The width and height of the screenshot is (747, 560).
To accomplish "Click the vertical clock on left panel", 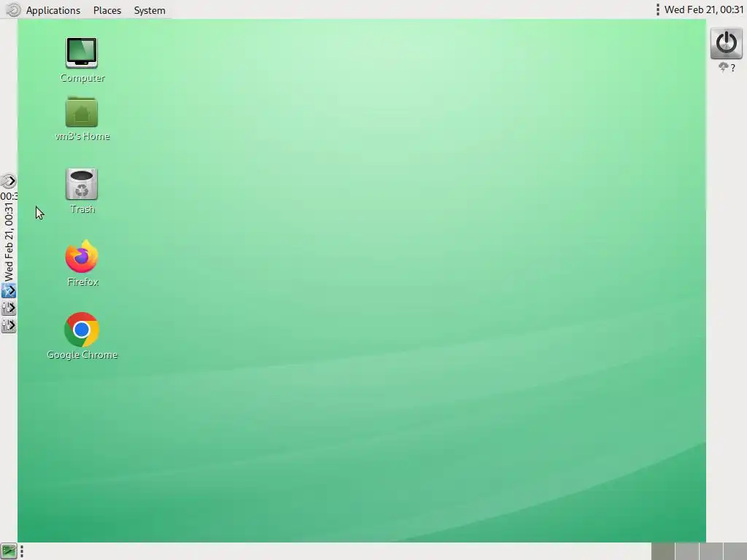I will pos(9,242).
